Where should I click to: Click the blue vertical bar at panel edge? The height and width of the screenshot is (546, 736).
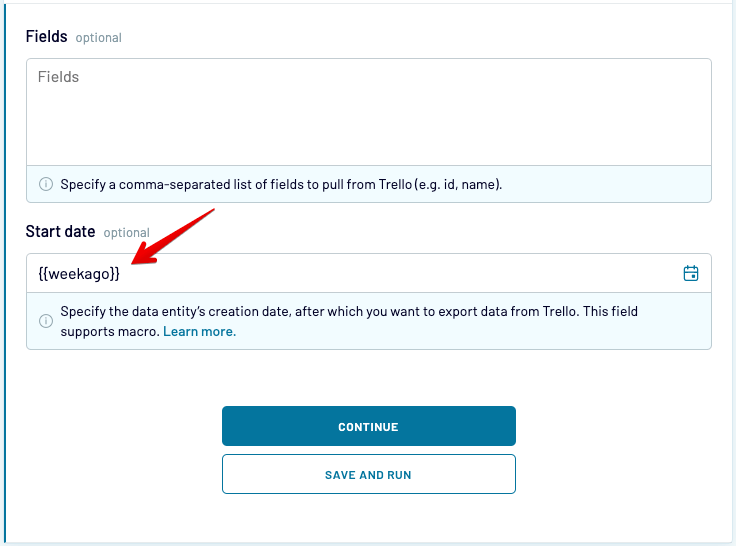[x=5, y=273]
